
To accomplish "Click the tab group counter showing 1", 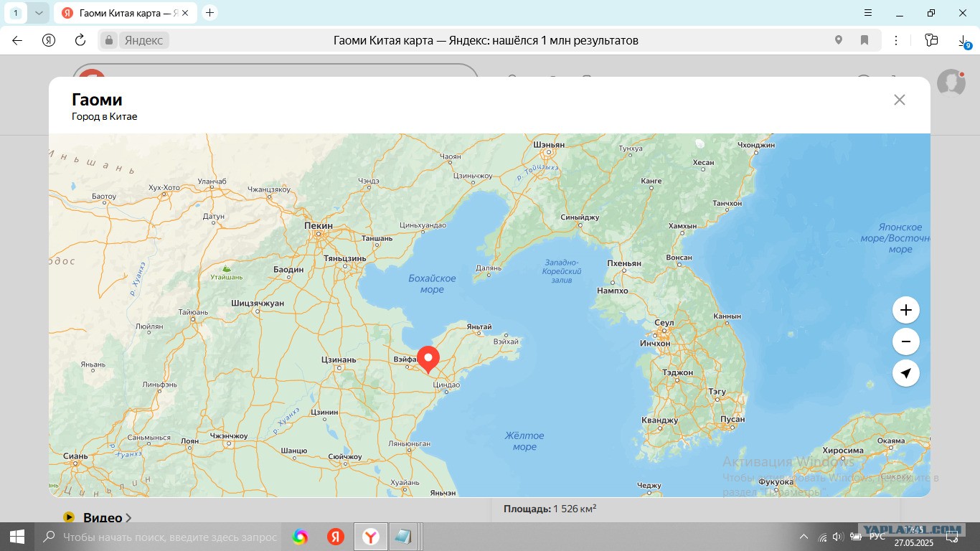I will tap(16, 13).
